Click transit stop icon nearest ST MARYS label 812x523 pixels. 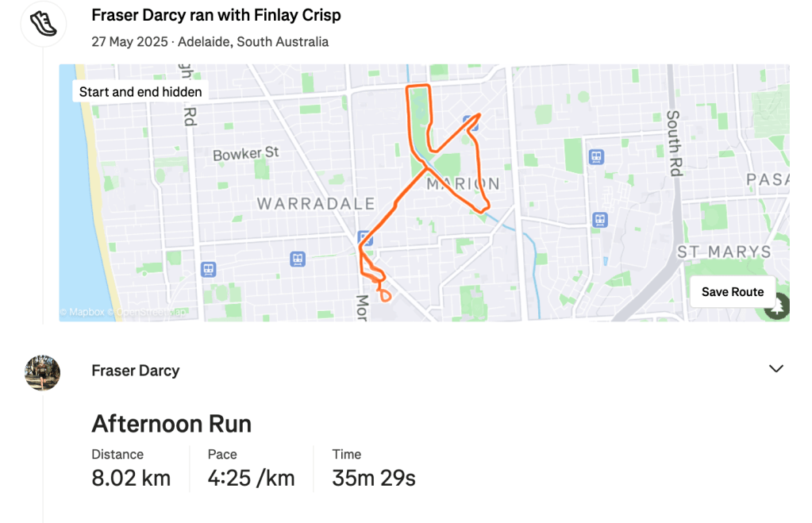tap(601, 219)
